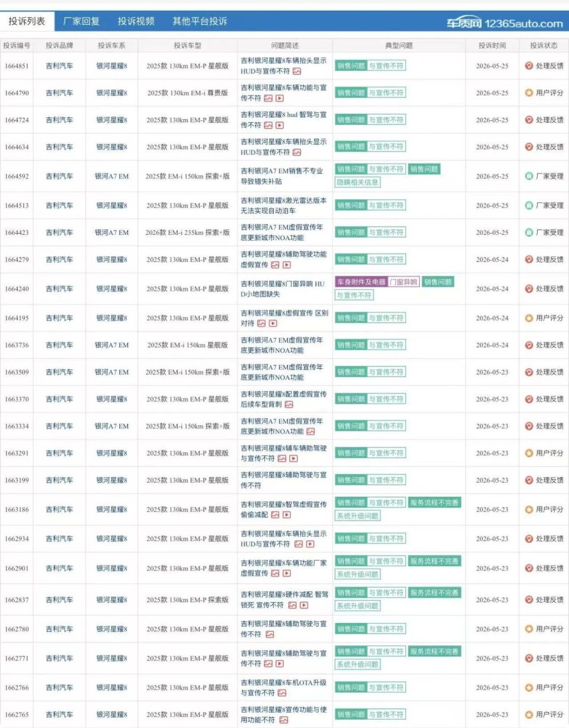
Task: Click image icon for complaint 1662766
Action: click(282, 693)
